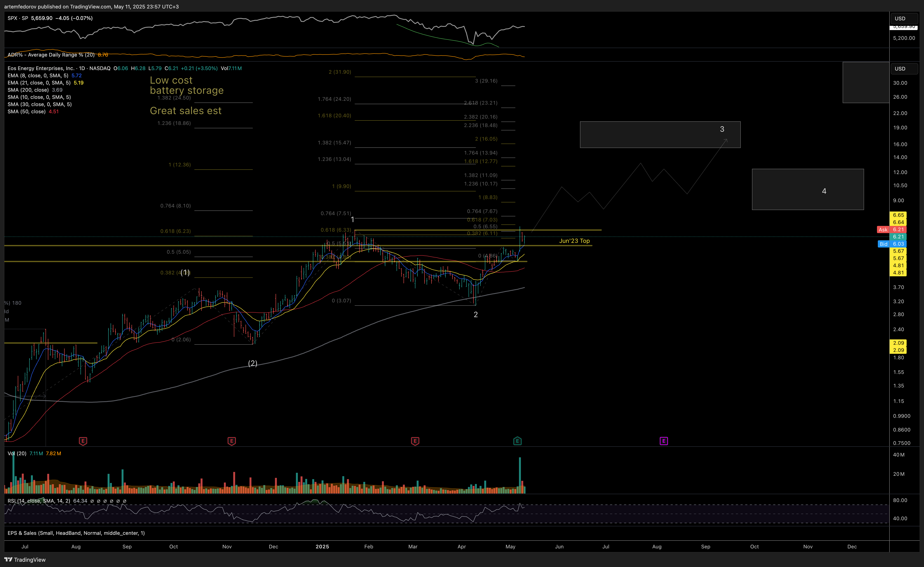Click the Eos Energy Enterprises symbol title
924x567 pixels.
point(41,68)
